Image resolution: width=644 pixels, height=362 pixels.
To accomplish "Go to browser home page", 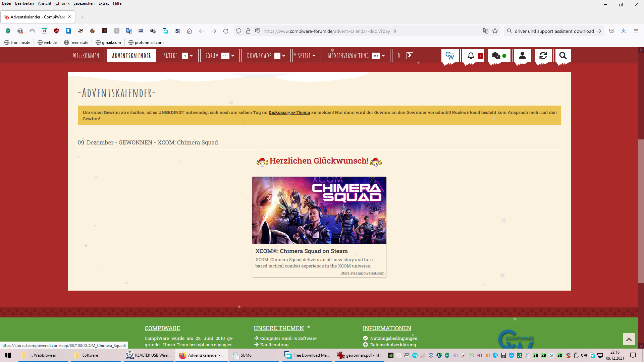I will 190,31.
